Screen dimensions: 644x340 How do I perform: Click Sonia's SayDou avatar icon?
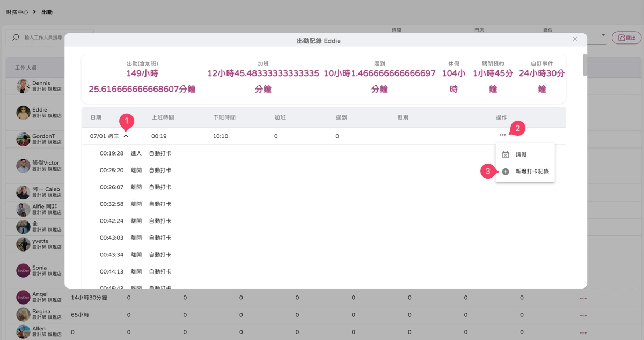coord(23,270)
